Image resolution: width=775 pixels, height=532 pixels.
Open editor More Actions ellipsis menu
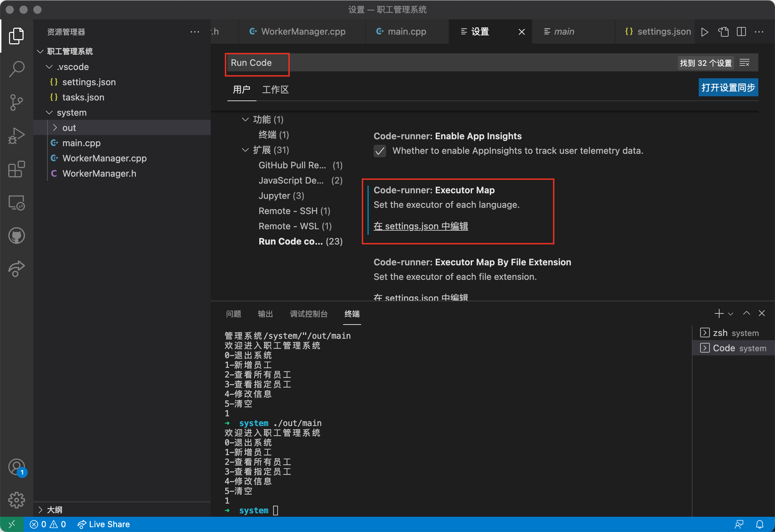759,32
